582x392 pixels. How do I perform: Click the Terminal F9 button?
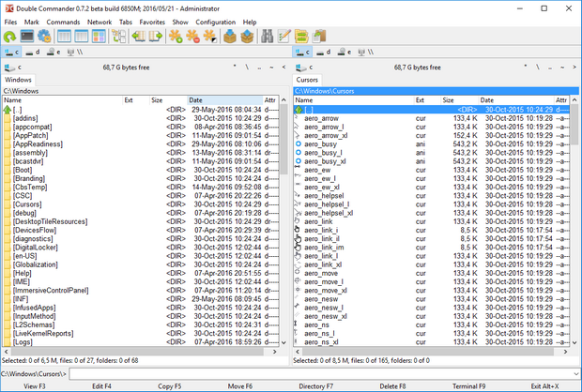468,386
